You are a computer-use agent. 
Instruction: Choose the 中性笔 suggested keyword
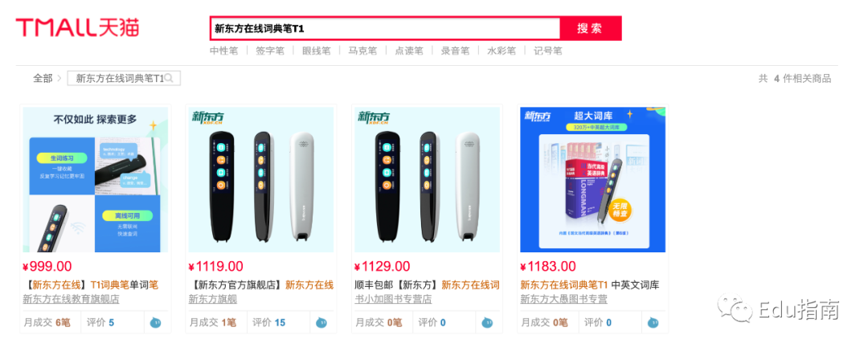(x=223, y=51)
